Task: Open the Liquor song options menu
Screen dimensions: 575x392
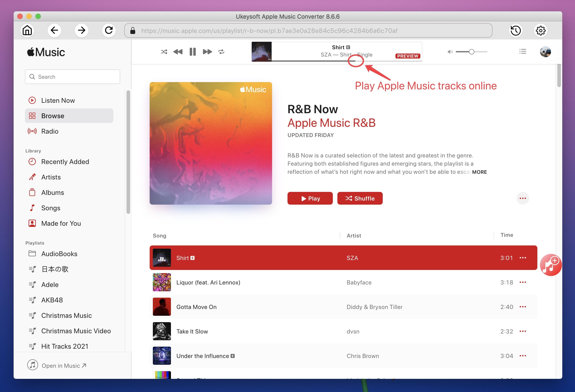Action: (523, 282)
